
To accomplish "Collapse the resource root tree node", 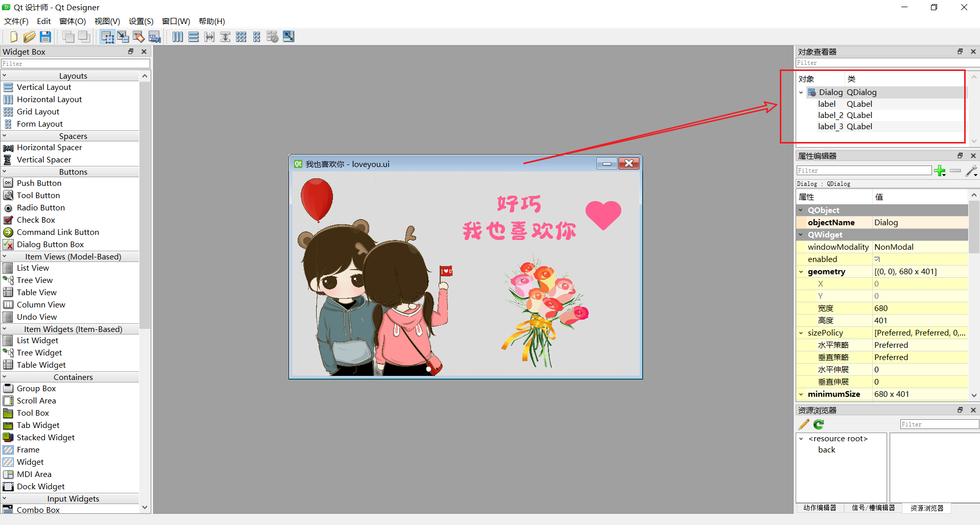I will point(801,439).
